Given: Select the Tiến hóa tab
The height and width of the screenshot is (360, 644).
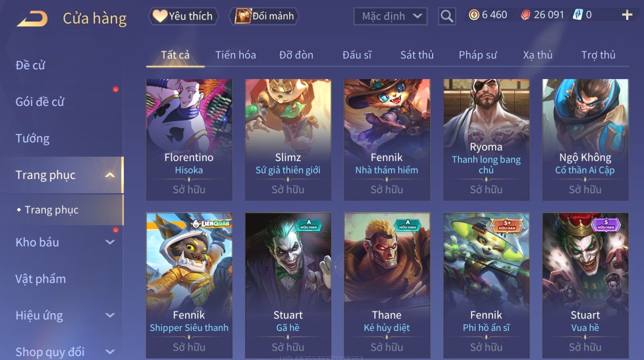Looking at the screenshot, I should (236, 55).
